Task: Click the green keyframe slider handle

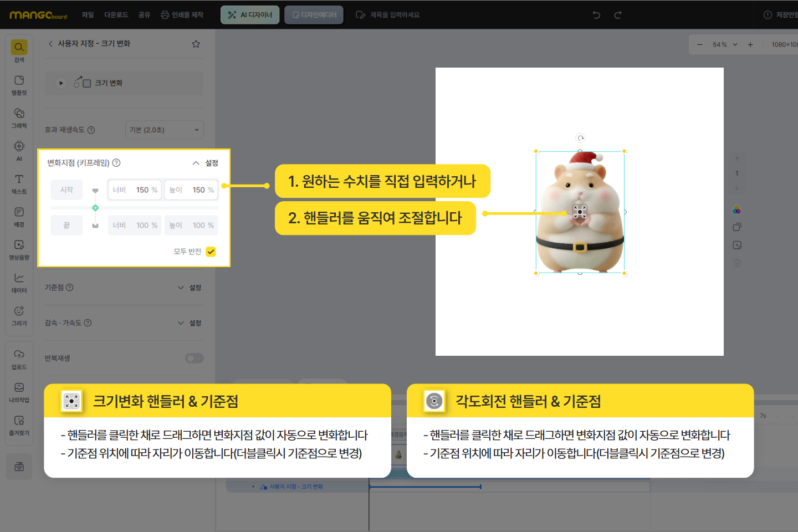Action: tap(95, 208)
